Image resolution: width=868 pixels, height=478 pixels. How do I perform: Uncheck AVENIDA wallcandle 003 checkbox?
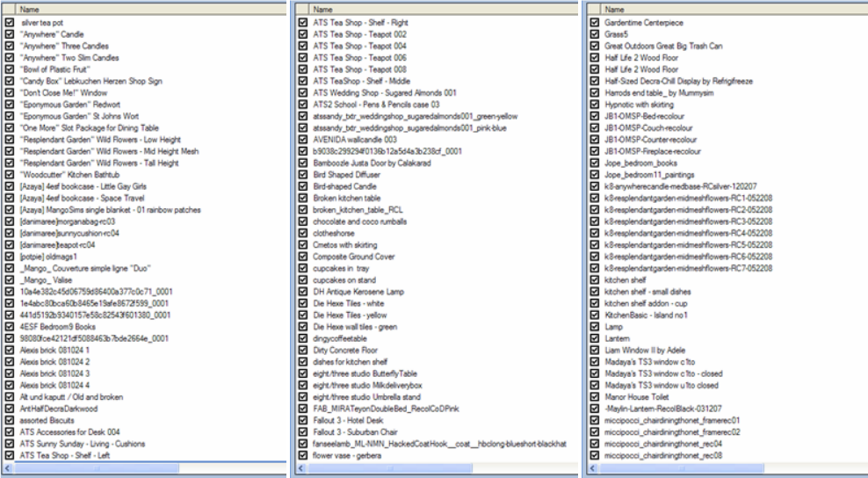point(303,140)
